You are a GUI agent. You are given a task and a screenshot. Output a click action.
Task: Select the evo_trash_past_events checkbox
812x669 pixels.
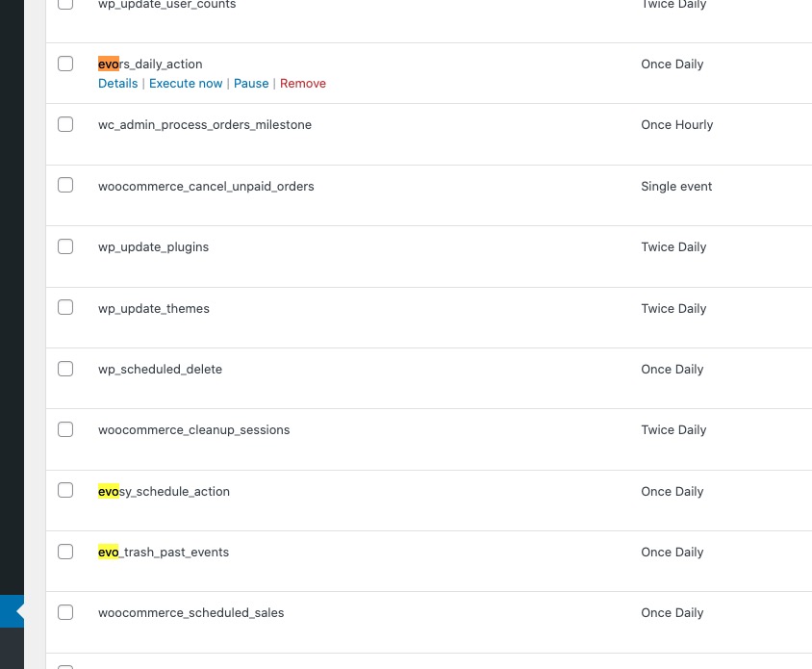[x=65, y=552]
